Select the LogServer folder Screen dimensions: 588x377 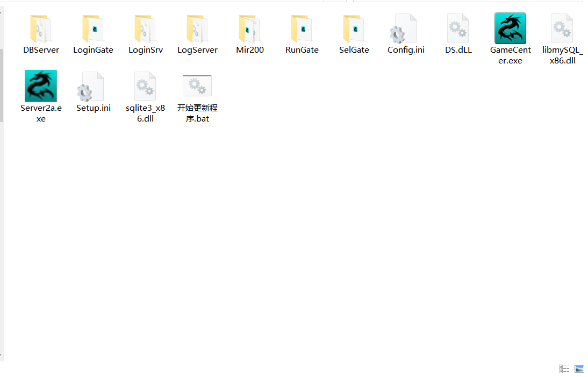[197, 29]
